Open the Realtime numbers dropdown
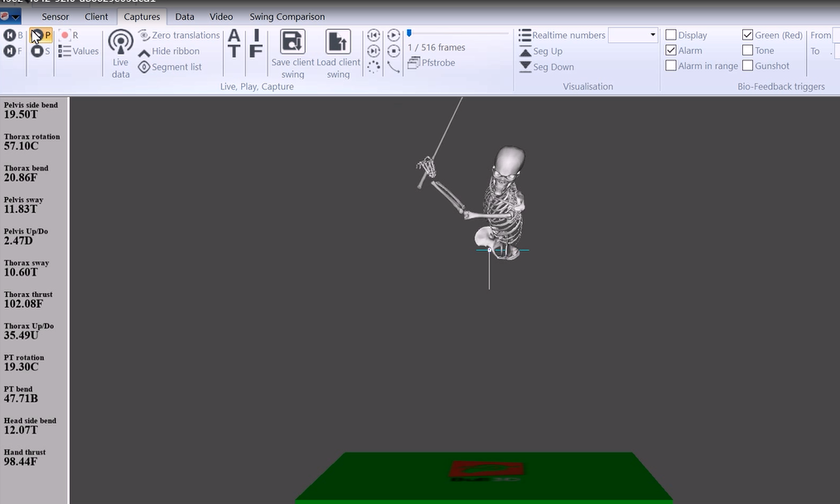The width and height of the screenshot is (840, 504). coord(653,36)
